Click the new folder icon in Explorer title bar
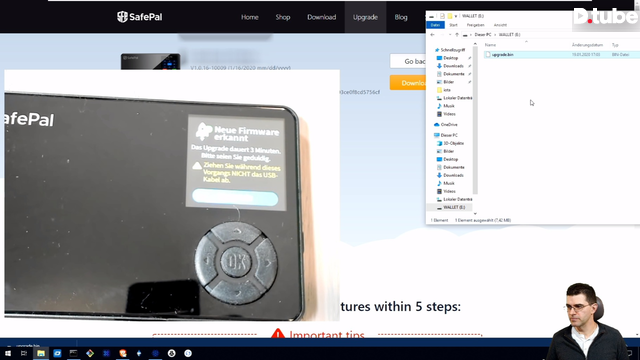Screen dimensions: 640x360 click(x=449, y=16)
